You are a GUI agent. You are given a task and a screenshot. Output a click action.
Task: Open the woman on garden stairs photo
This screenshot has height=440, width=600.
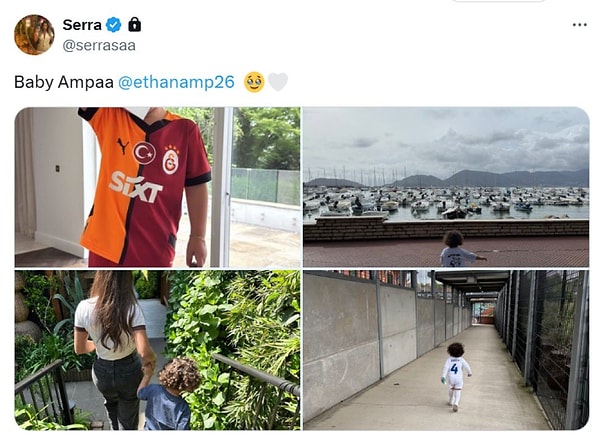point(157,350)
